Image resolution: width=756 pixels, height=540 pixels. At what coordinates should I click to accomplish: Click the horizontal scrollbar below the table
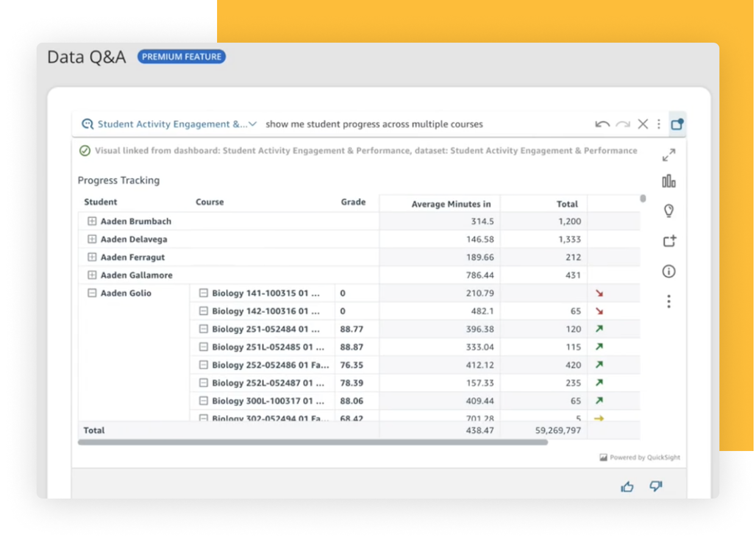click(x=313, y=442)
